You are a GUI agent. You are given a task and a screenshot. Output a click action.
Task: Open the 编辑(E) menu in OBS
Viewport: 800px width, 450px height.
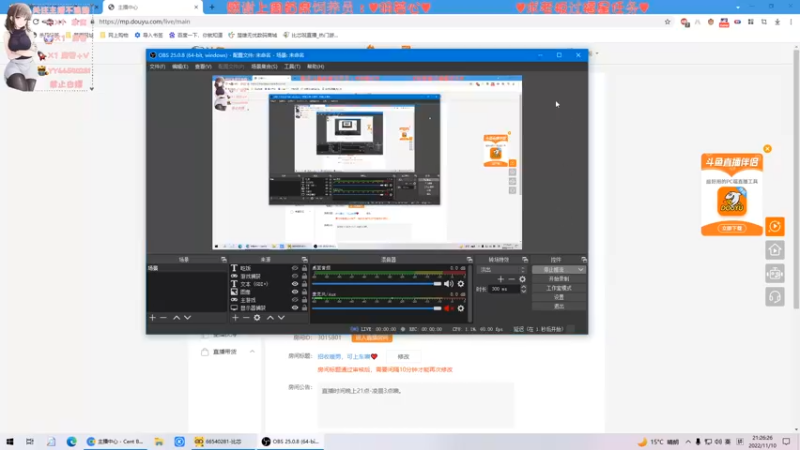[x=180, y=66]
